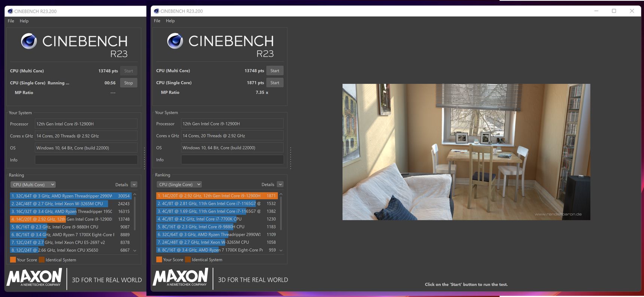This screenshot has width=644, height=297.
Task: Select Xeon E5-2697 v2 row scoring 8378
Action: point(71,242)
